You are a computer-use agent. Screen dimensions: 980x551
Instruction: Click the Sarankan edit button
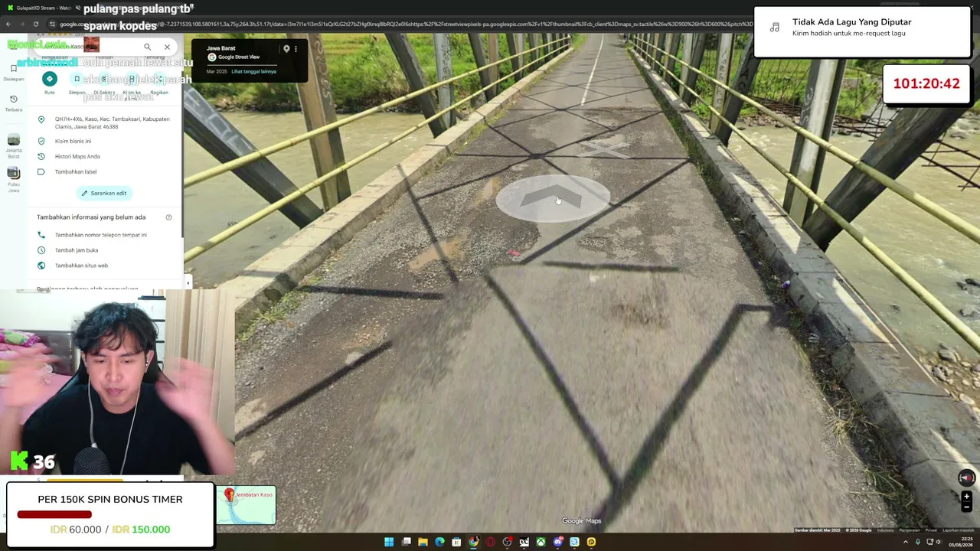click(104, 193)
